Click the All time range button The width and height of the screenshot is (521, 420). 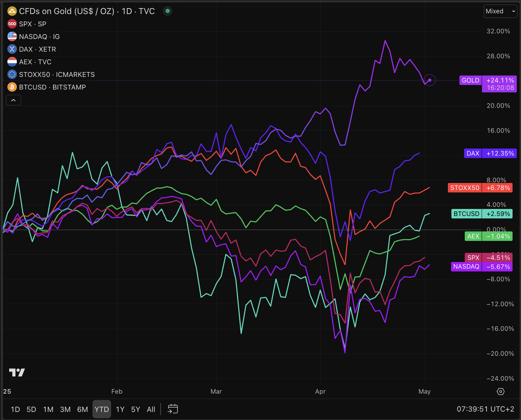point(151,409)
